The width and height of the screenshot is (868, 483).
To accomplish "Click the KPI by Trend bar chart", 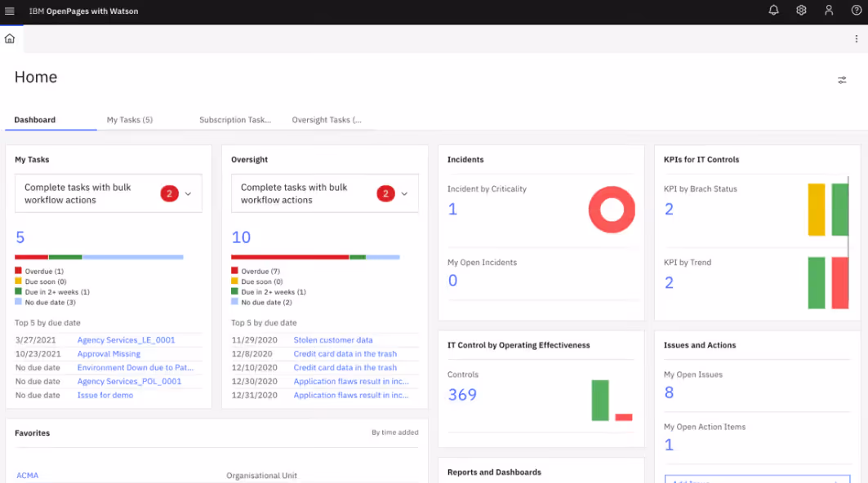I will [x=828, y=283].
